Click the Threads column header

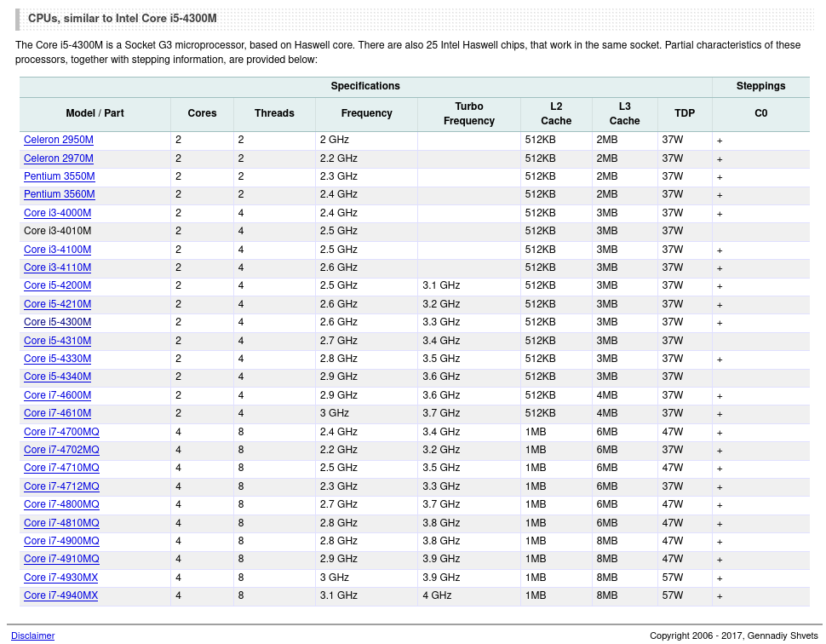pos(274,113)
